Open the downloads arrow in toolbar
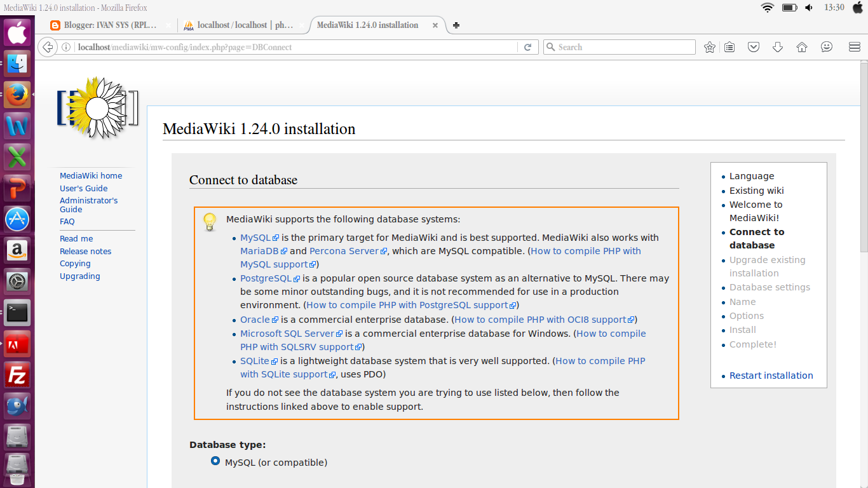The width and height of the screenshot is (868, 488). tap(777, 47)
